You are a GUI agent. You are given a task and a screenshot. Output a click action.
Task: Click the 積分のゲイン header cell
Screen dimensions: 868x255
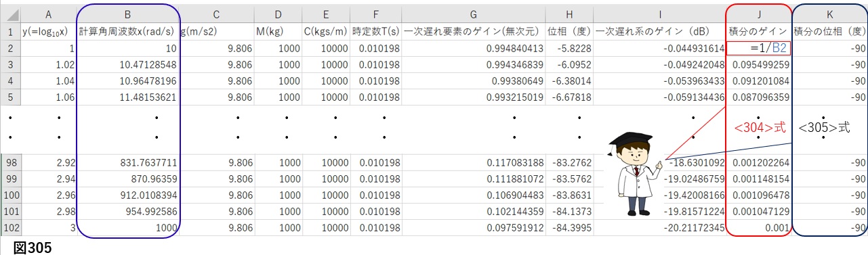point(758,32)
